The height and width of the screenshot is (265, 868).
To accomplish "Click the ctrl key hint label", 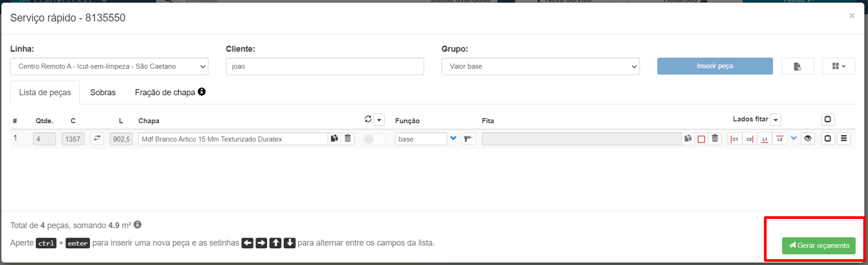I will (46, 243).
